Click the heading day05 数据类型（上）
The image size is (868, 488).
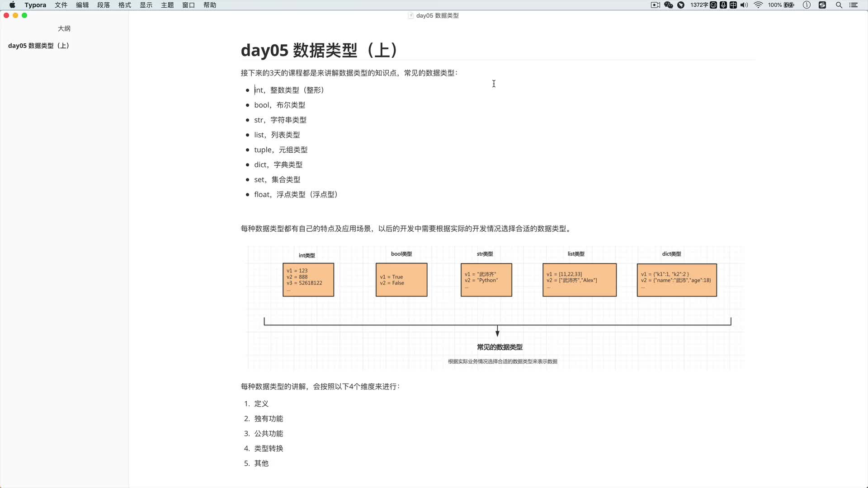[319, 50]
